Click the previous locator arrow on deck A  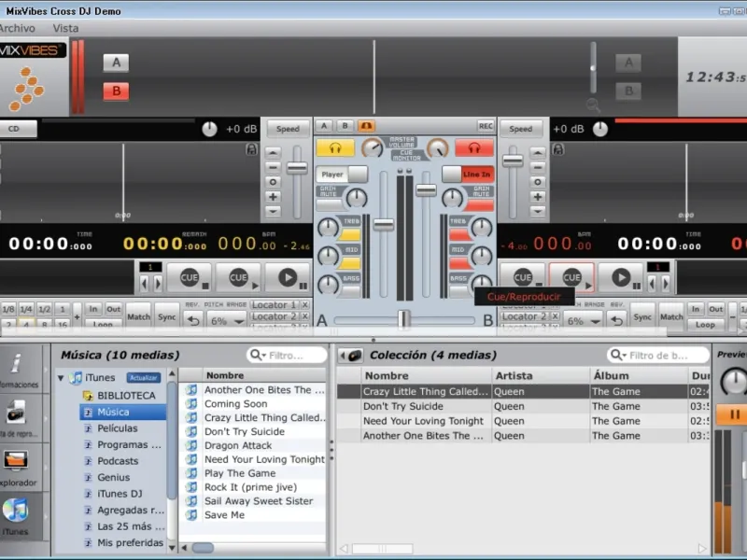tap(145, 284)
